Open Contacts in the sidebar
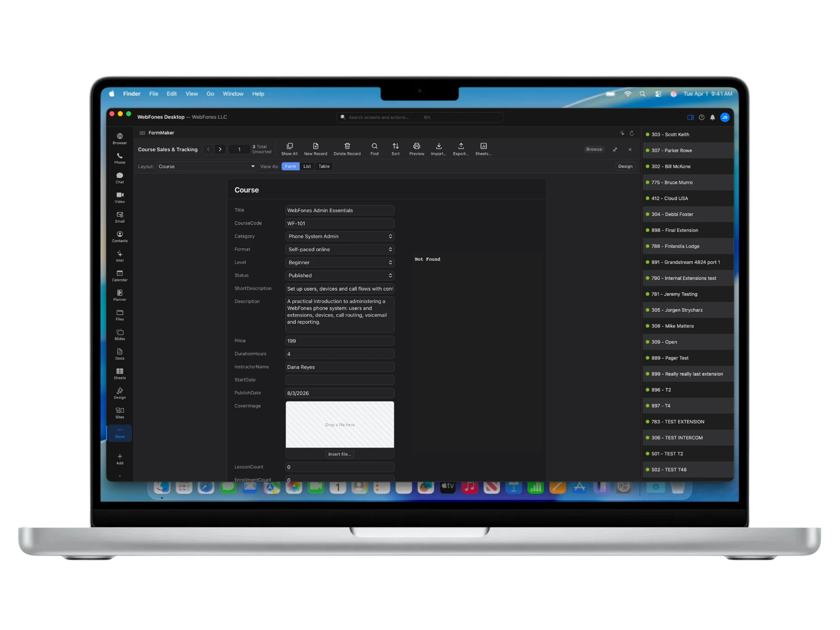 [x=120, y=237]
